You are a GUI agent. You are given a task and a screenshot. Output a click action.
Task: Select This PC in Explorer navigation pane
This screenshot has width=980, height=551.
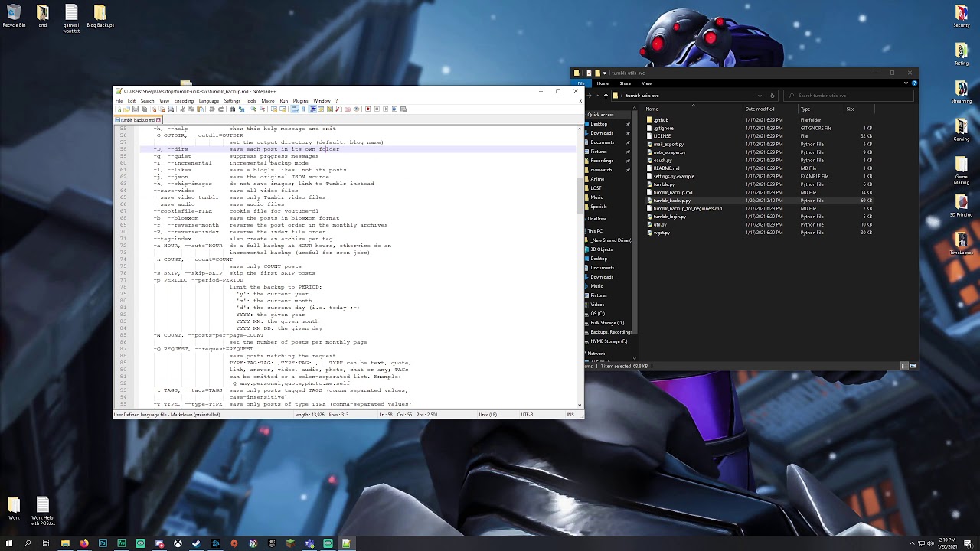[x=595, y=231]
